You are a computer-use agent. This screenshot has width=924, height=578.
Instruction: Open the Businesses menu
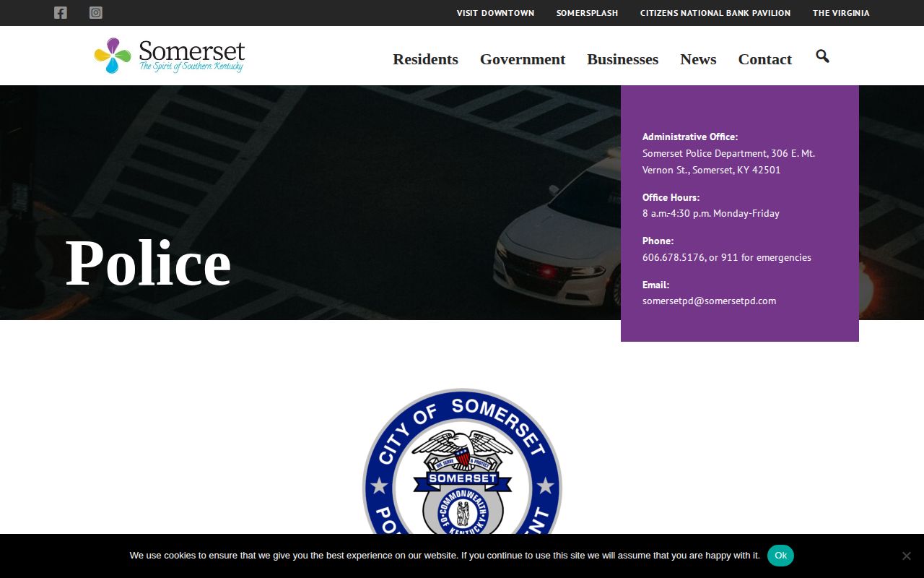click(622, 59)
